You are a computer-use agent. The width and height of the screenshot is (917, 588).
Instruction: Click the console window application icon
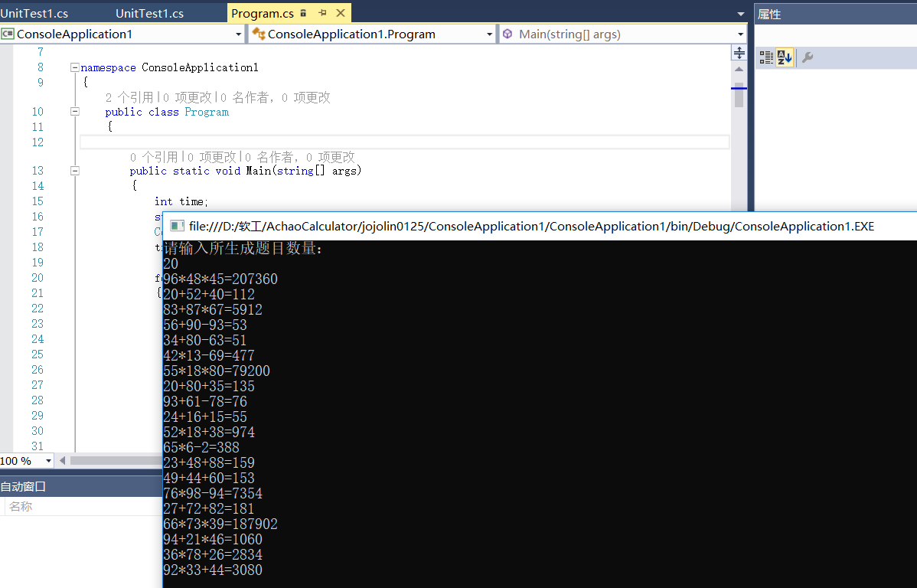pos(178,226)
